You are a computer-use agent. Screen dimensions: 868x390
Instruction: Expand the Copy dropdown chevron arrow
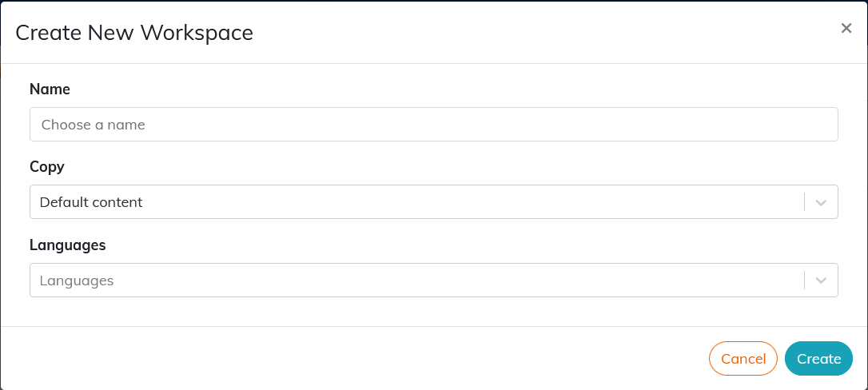point(821,202)
